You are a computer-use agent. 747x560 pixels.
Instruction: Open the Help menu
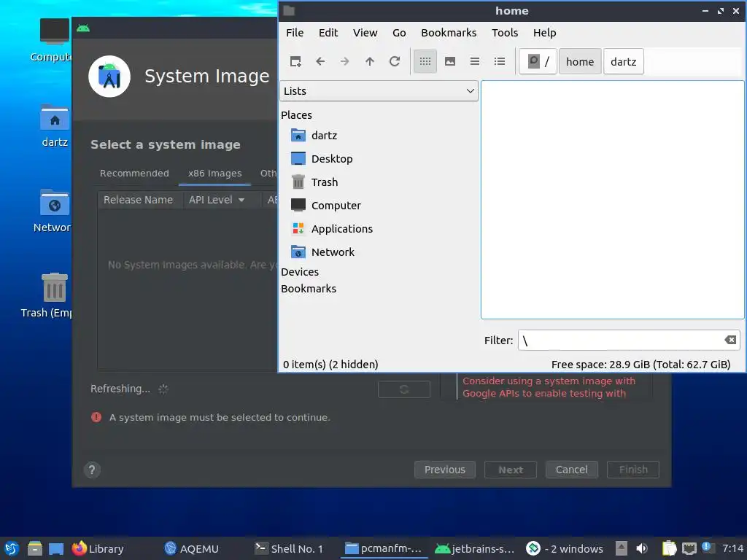tap(544, 33)
